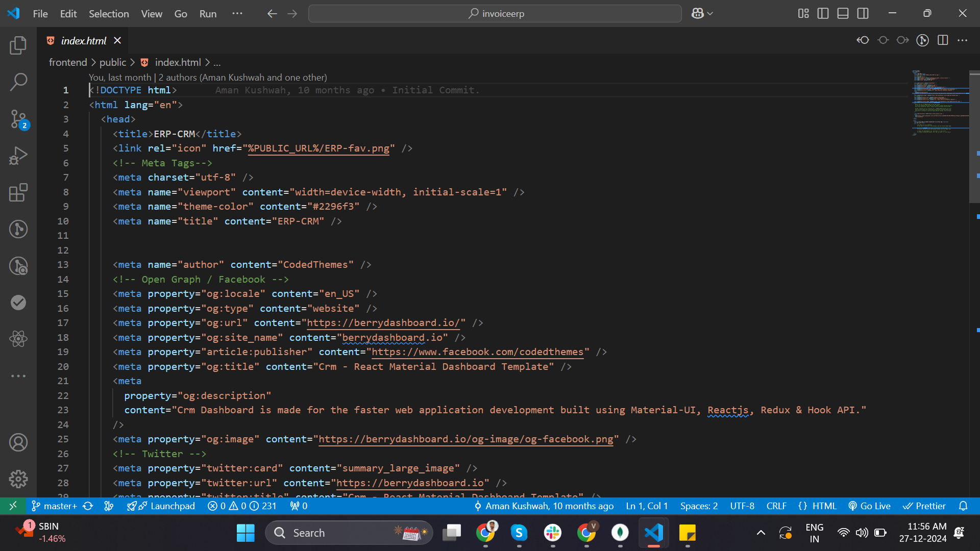Open the Accounts icon in activity bar
The height and width of the screenshot is (551, 980).
coord(18,442)
